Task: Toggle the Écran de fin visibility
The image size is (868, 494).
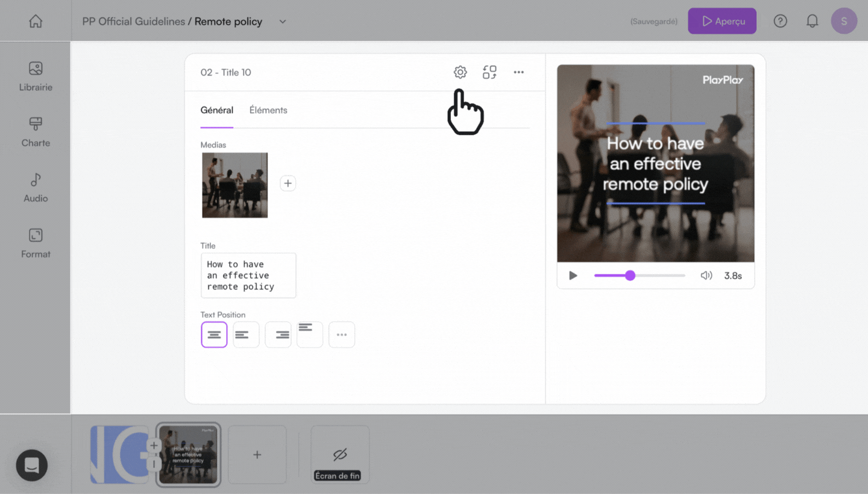Action: click(340, 455)
